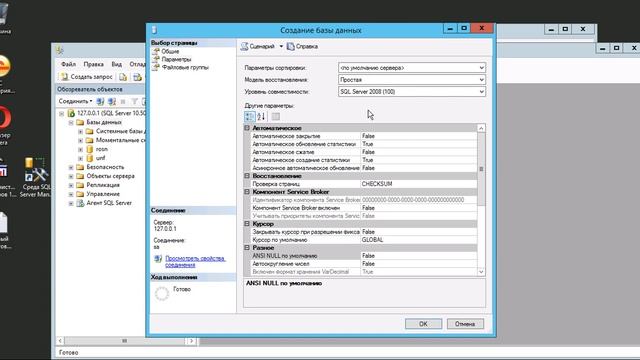Collapse the Базы данных folder node
The width and height of the screenshot is (640, 360).
point(71,122)
